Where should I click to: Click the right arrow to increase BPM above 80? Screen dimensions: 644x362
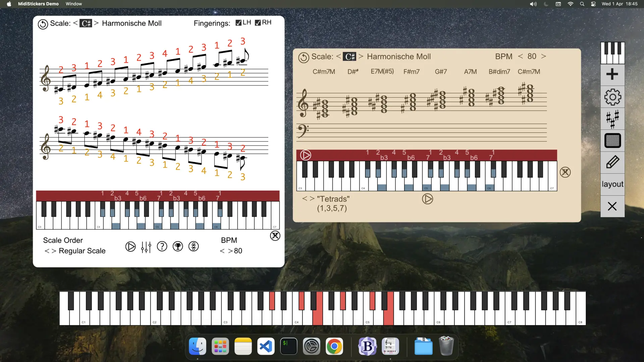[x=543, y=56]
